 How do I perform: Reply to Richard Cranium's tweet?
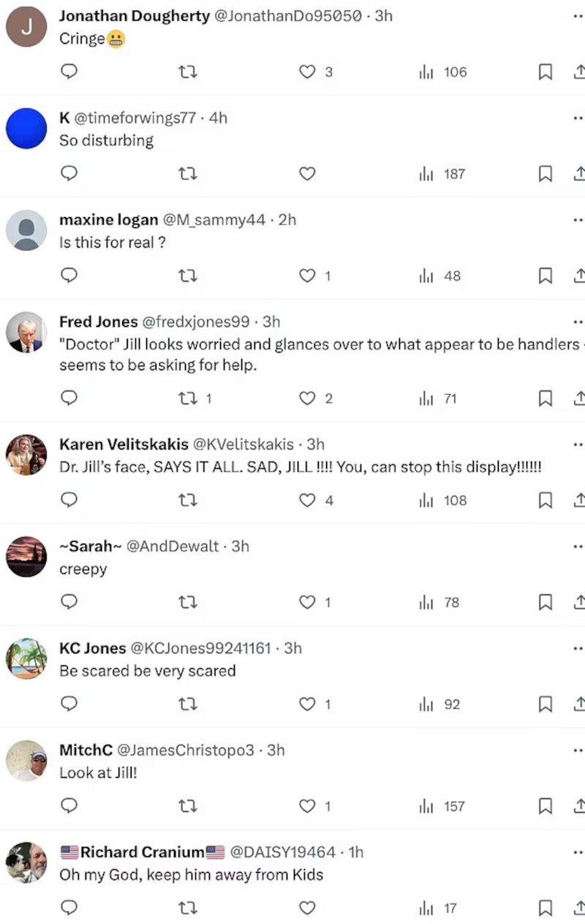coord(69,908)
